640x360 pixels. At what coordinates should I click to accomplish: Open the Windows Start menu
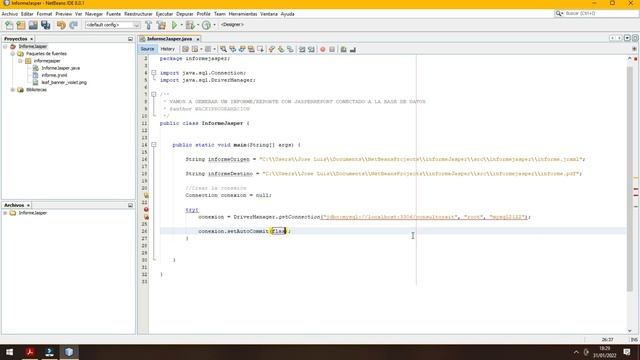[x=9, y=352]
